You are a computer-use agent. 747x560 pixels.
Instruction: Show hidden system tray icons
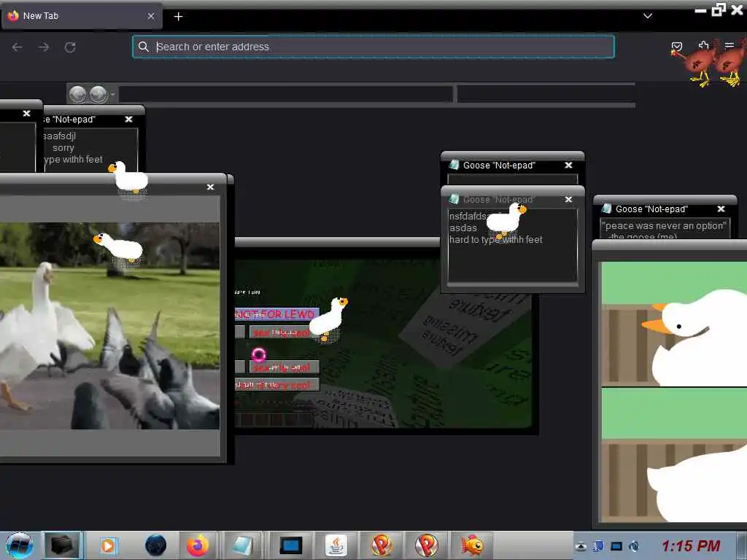tap(581, 546)
